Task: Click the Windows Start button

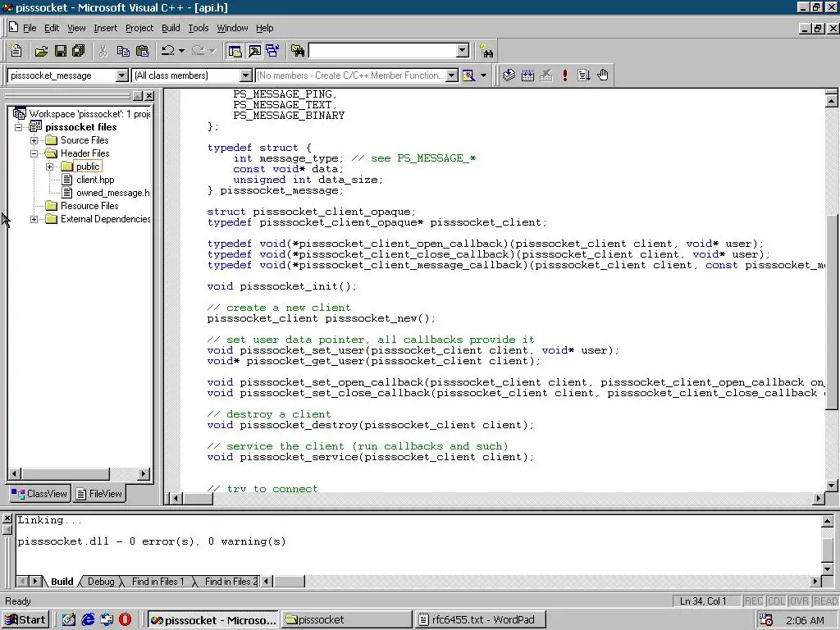Action: pos(25,620)
